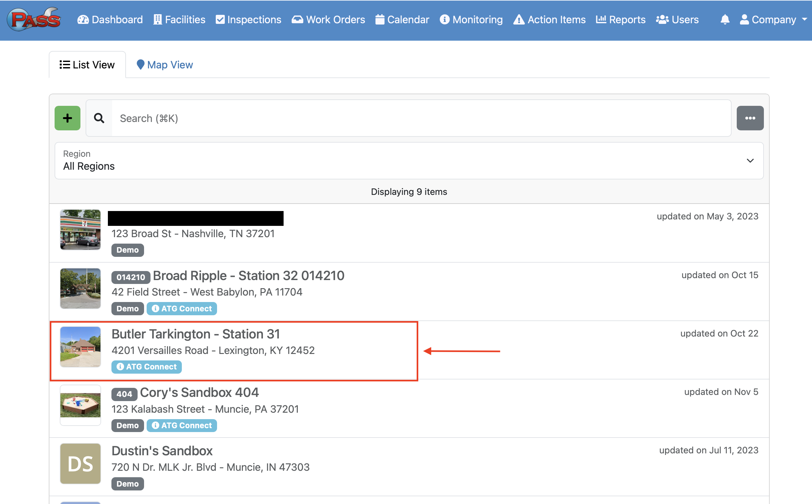Screen dimensions: 812x504
Task: Click the Butler Tarkington station thumbnail
Action: [80, 347]
